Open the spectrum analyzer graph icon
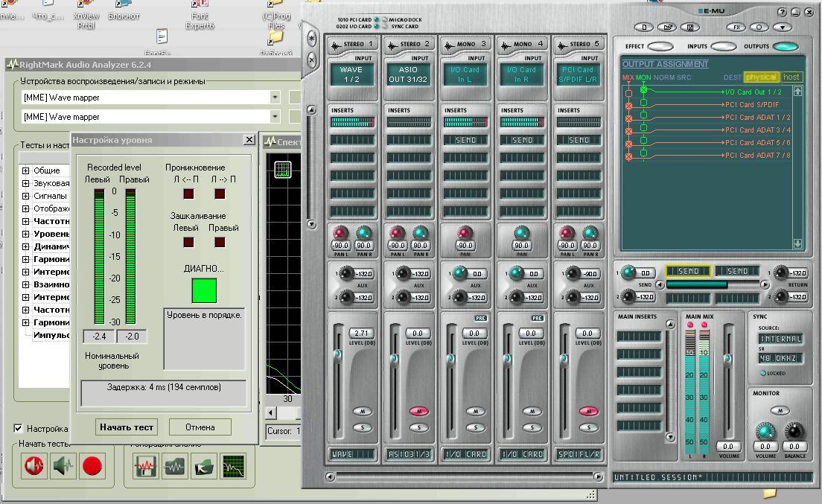Image resolution: width=822 pixels, height=504 pixels. click(233, 466)
